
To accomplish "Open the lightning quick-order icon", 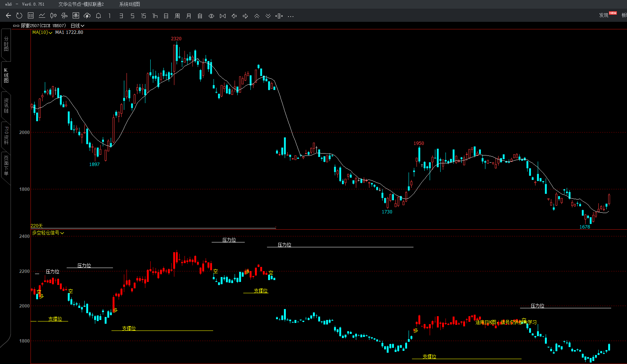I will [64, 16].
